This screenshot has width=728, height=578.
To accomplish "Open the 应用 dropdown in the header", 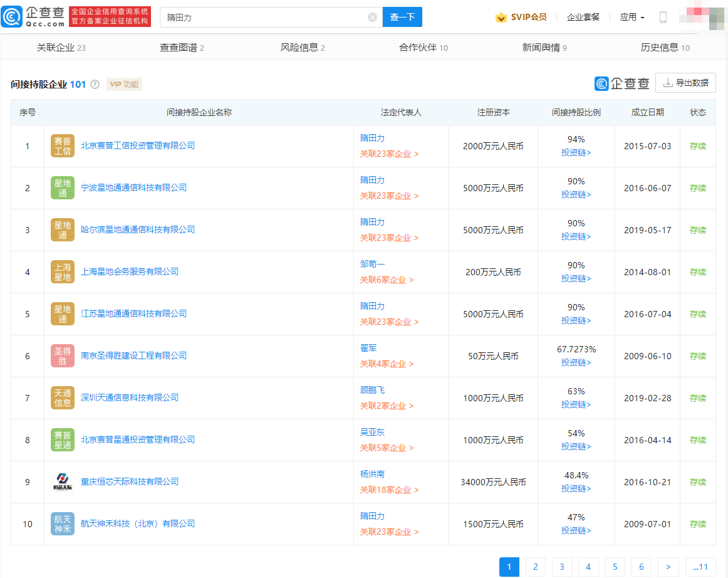I will (632, 17).
